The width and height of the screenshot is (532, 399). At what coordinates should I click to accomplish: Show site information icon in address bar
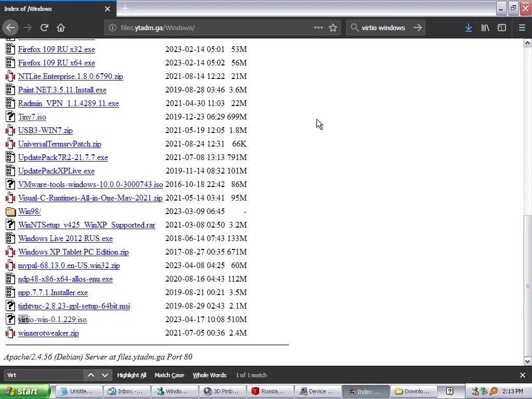[x=113, y=28]
